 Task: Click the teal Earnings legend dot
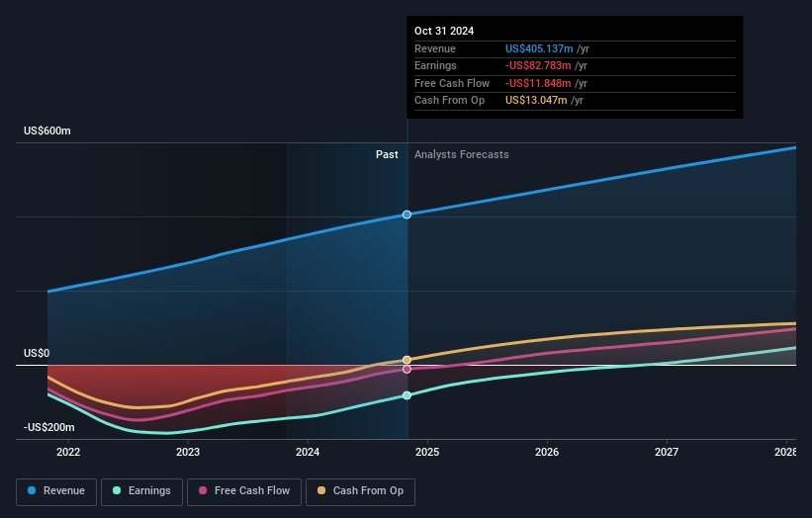click(117, 490)
